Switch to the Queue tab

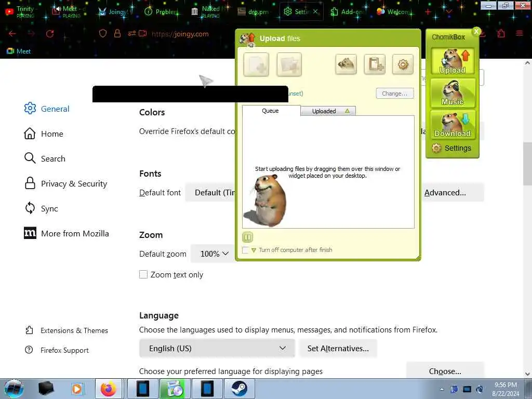[271, 111]
